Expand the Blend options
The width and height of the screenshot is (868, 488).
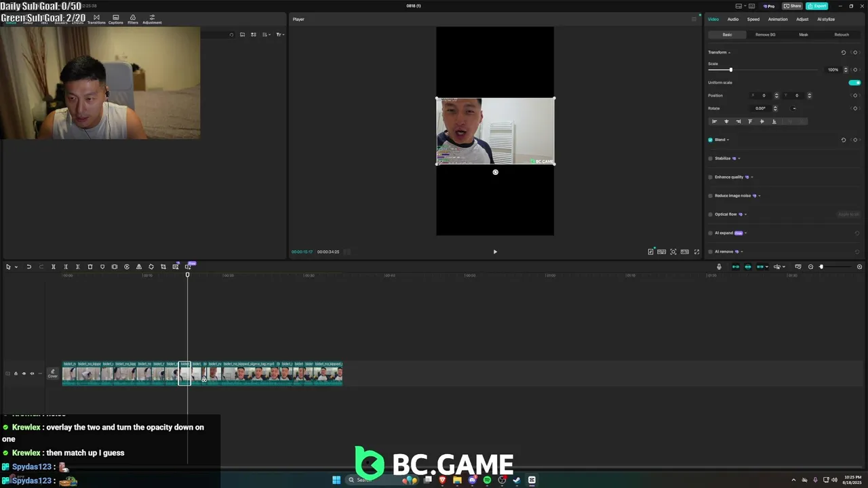[x=728, y=140]
